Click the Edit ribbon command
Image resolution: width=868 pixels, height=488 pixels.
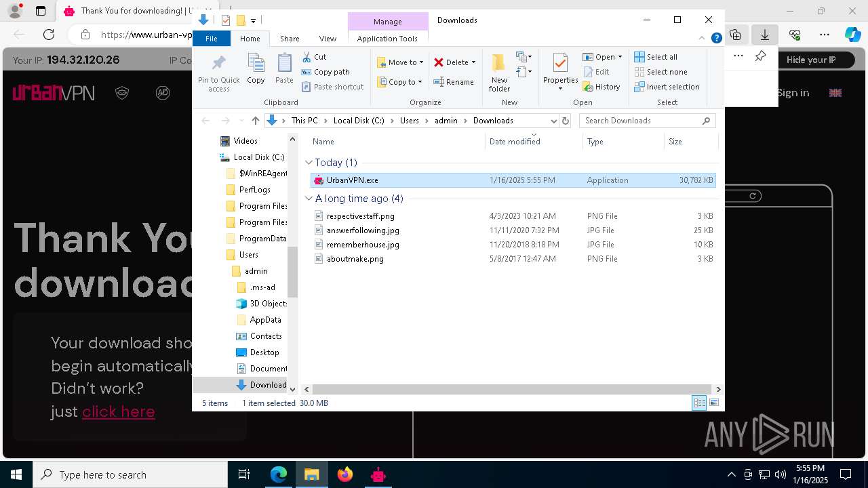coord(596,72)
